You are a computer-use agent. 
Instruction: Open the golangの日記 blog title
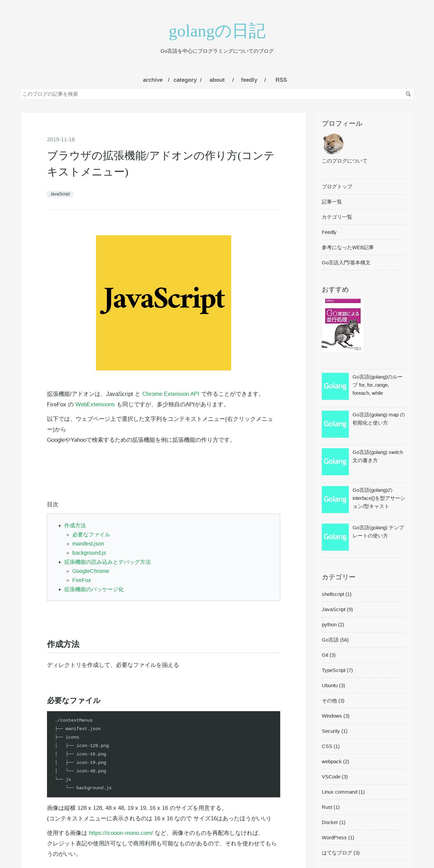[x=217, y=31]
